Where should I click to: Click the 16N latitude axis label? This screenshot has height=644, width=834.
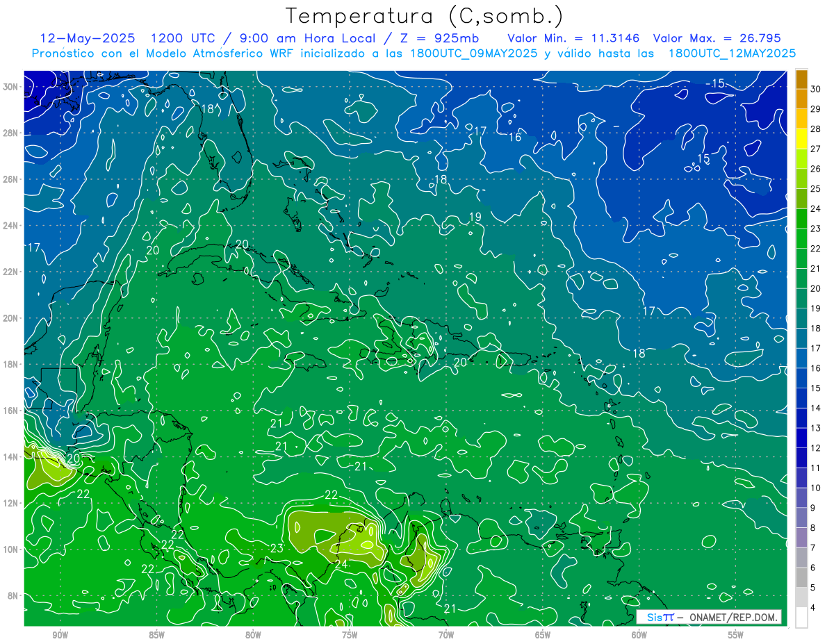(10, 411)
